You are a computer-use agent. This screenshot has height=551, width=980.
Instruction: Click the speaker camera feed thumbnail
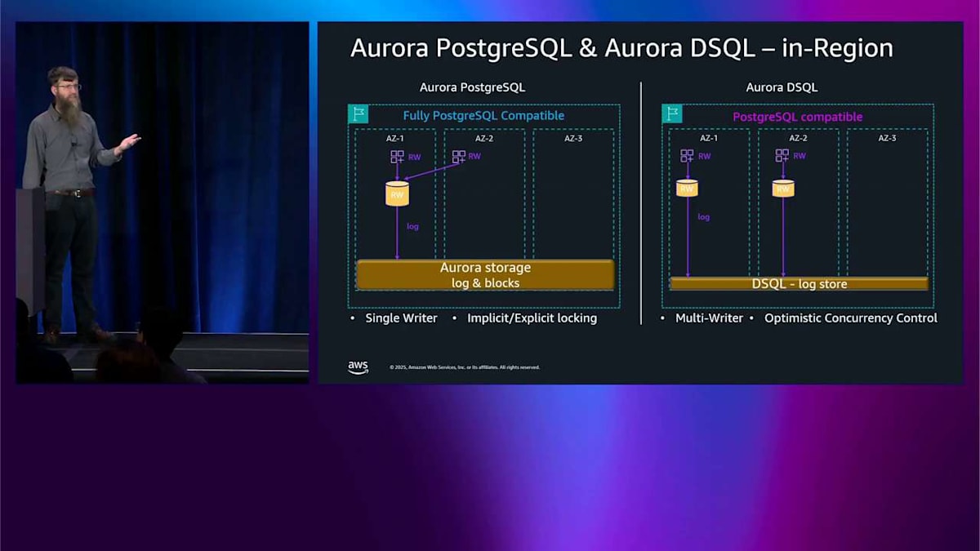163,202
